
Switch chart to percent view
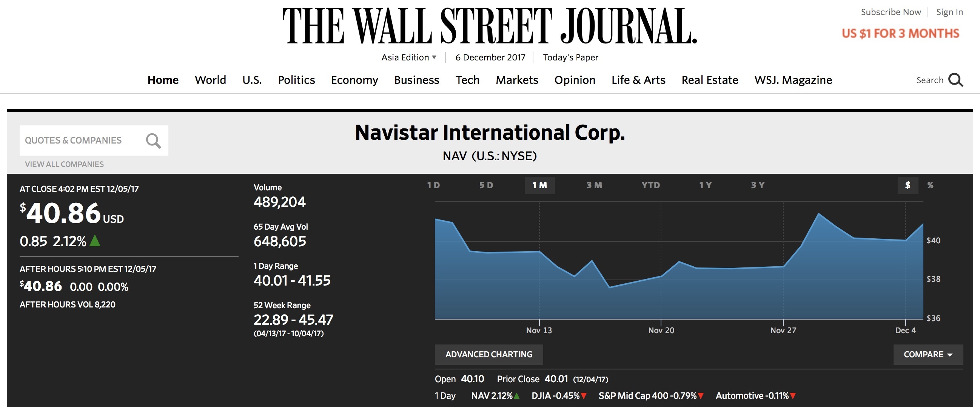(x=930, y=185)
